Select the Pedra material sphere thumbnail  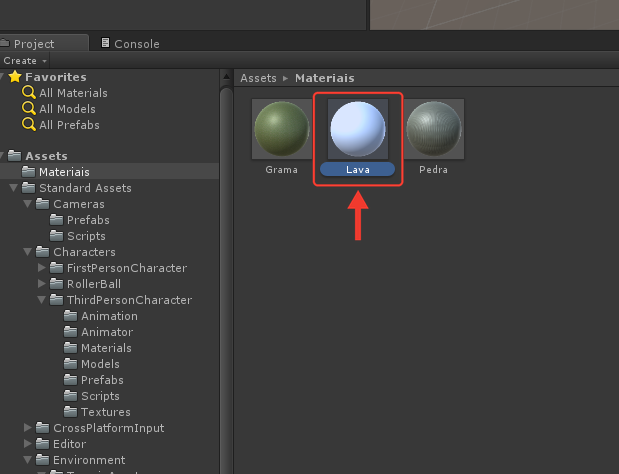click(x=434, y=129)
